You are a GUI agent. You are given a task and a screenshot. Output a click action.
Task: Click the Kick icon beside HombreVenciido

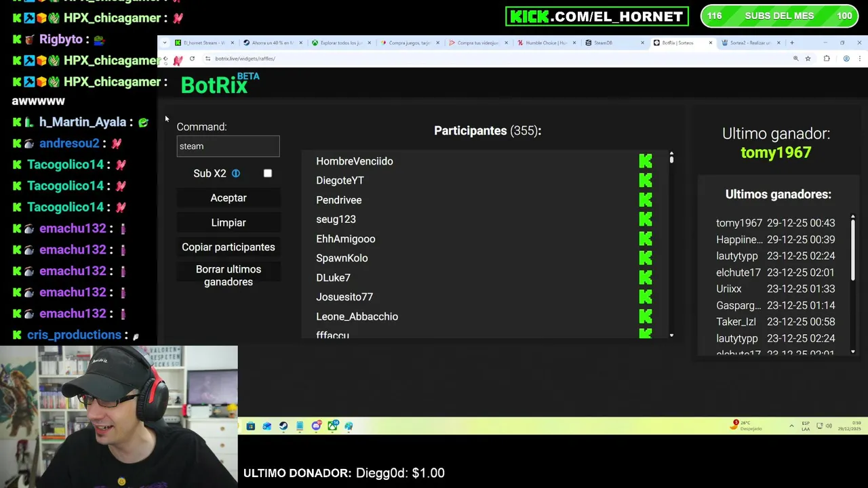pos(645,161)
